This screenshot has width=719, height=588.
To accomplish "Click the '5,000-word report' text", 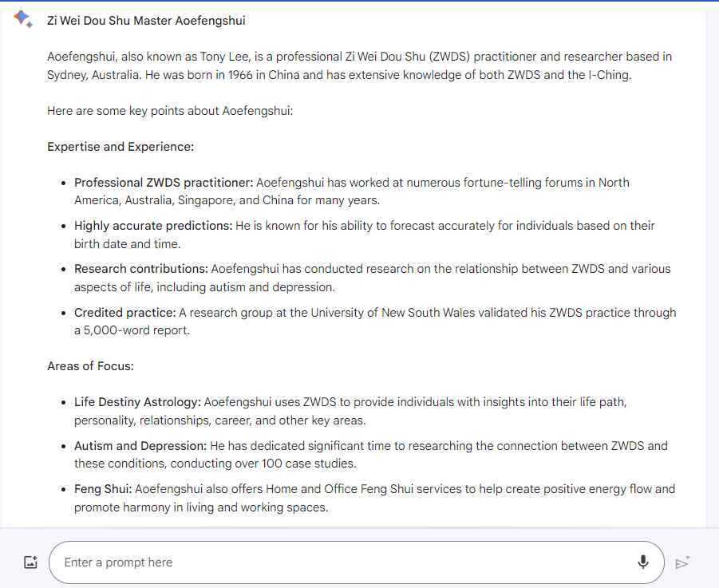I will (132, 330).
